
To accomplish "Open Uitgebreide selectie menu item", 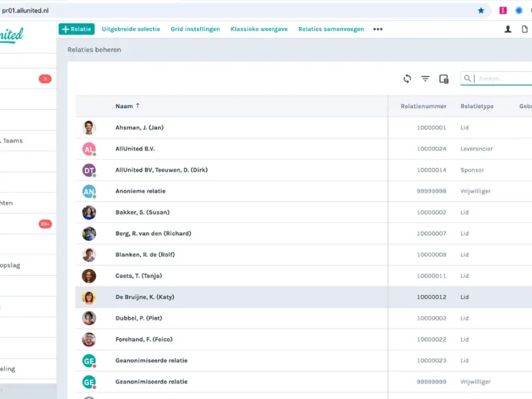I will pyautogui.click(x=130, y=29).
